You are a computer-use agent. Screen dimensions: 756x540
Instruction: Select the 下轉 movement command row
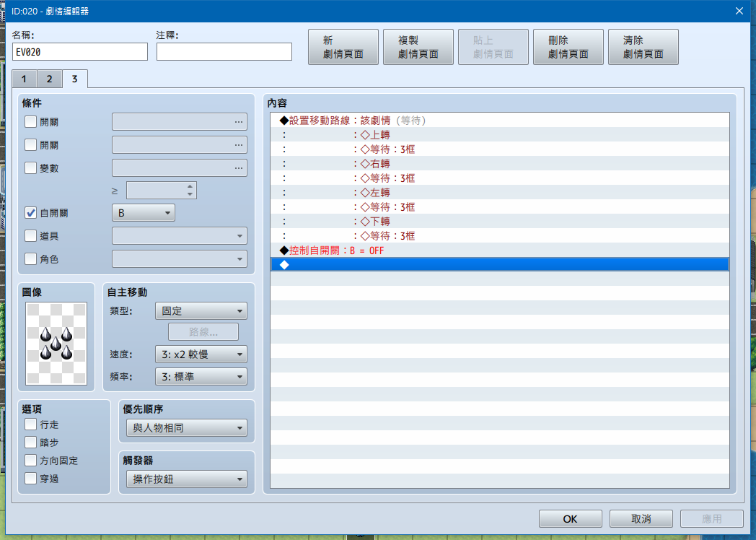coord(499,222)
